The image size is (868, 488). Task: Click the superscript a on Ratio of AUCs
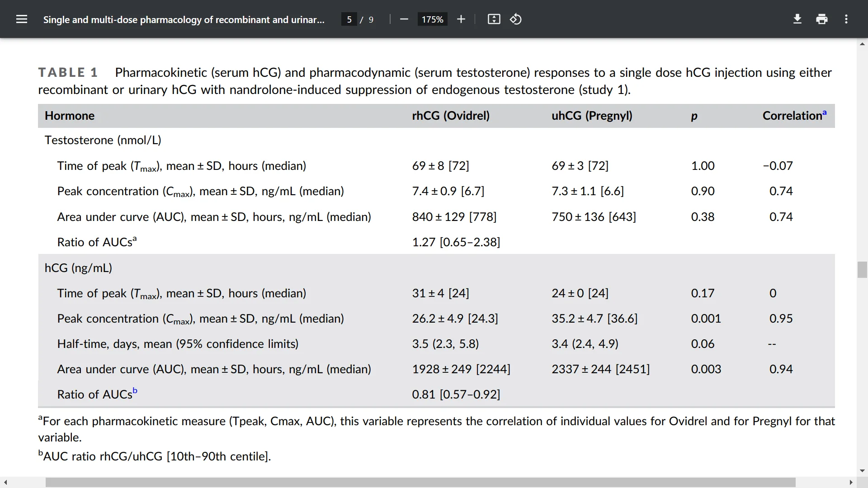tap(135, 238)
